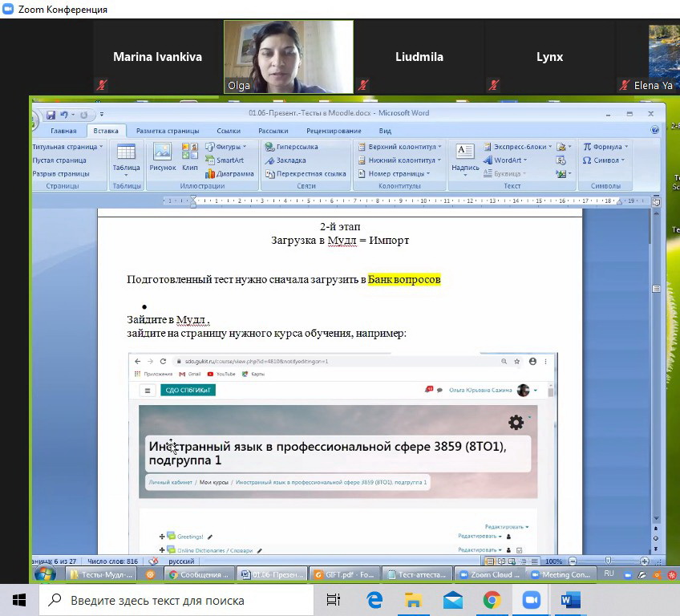Insert a Пустая страница
Viewport: 680px width, 616px height.
tap(59, 160)
